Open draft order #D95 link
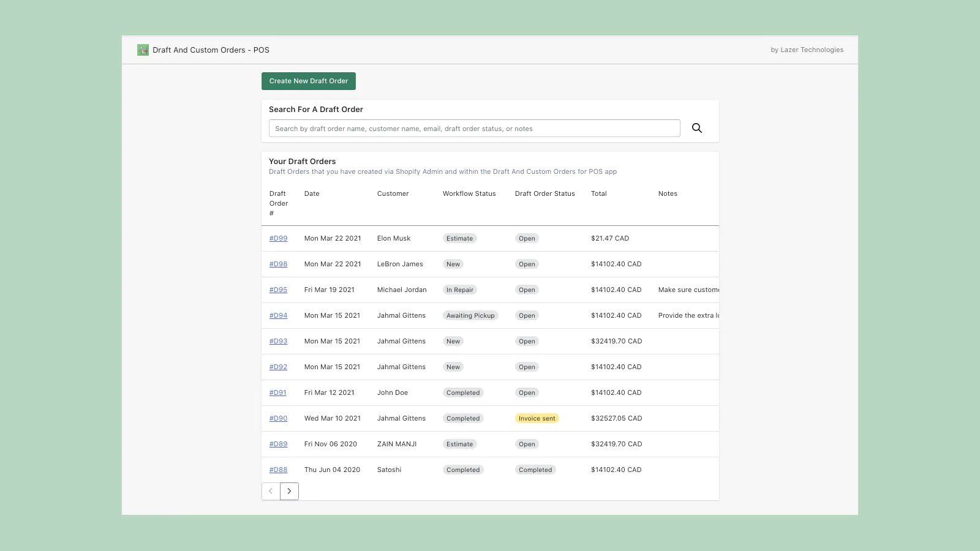The height and width of the screenshot is (551, 980). coord(278,290)
